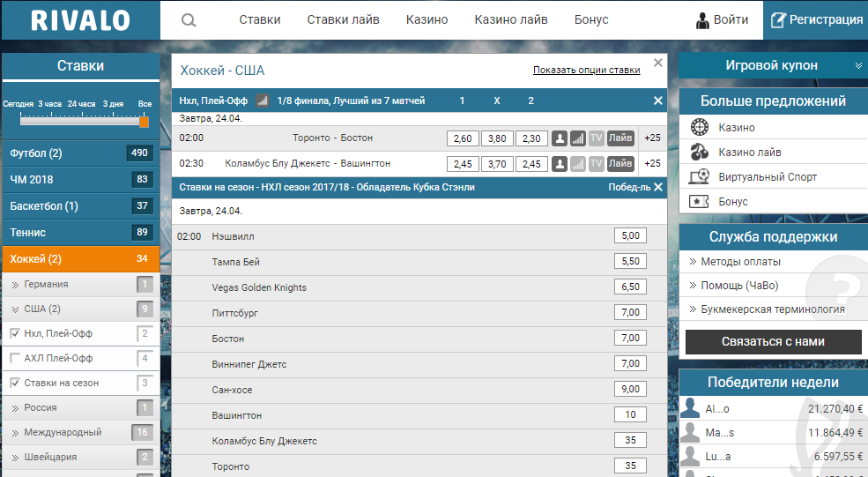The image size is (868, 477).
Task: Close the Ставки на сезон section
Action: coord(657,187)
